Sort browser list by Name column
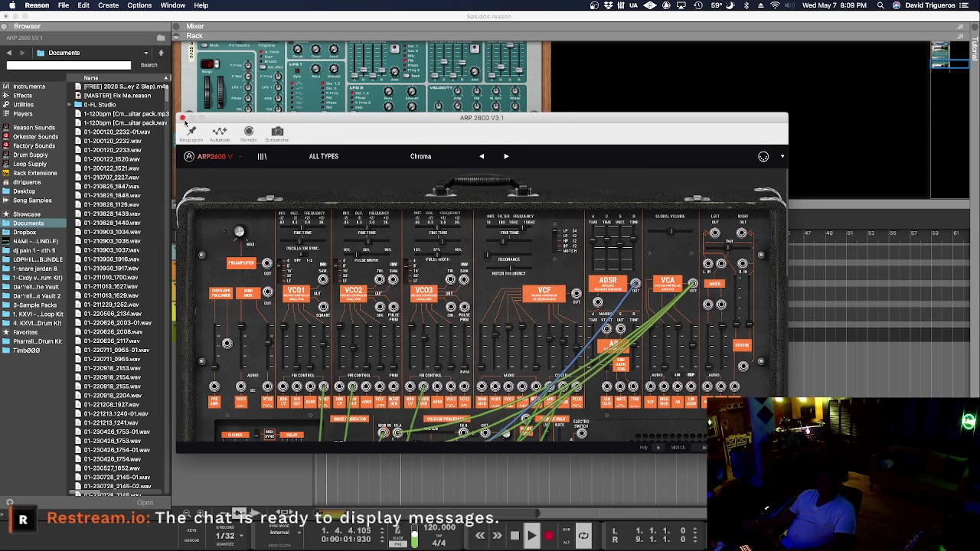Viewport: 980px width, 551px height. pyautogui.click(x=119, y=78)
